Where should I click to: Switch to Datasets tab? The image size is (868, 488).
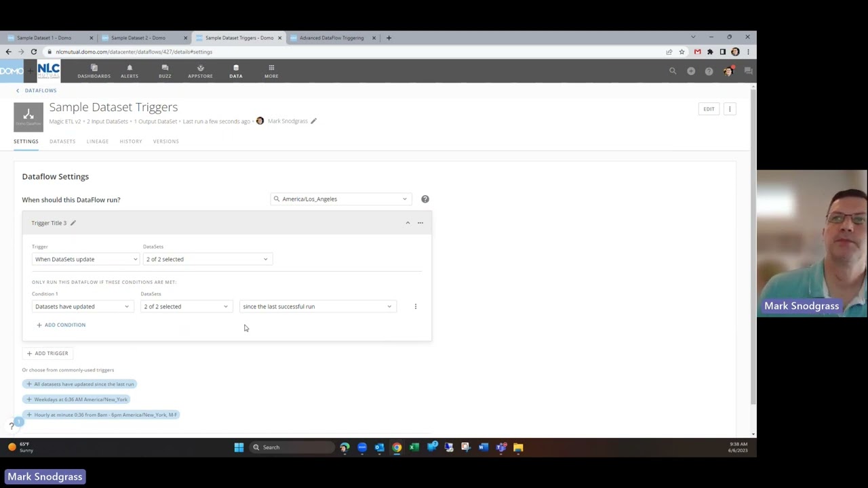point(62,142)
